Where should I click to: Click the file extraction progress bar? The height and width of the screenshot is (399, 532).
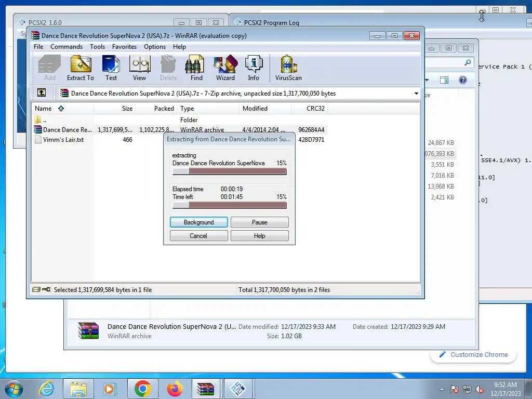pyautogui.click(x=230, y=171)
